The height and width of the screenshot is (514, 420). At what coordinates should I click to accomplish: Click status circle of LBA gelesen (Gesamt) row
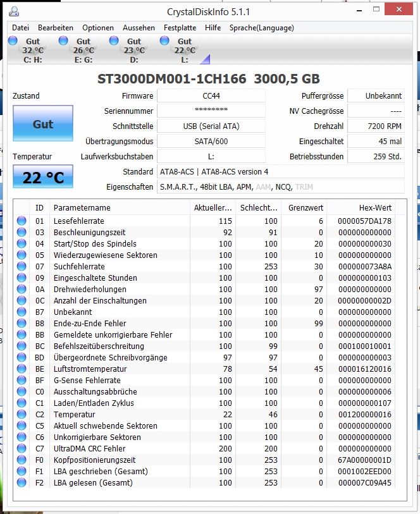(x=22, y=482)
